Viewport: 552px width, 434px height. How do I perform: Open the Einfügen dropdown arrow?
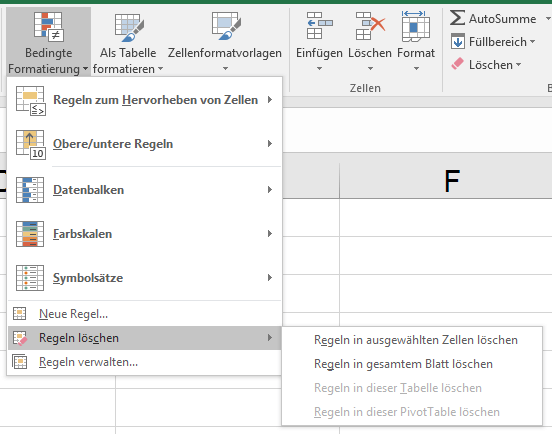point(319,69)
